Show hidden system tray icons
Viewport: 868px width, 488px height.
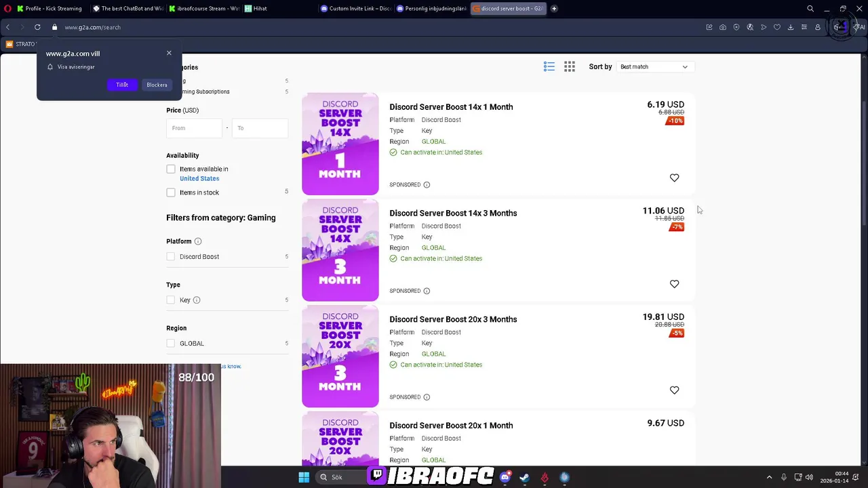769,477
